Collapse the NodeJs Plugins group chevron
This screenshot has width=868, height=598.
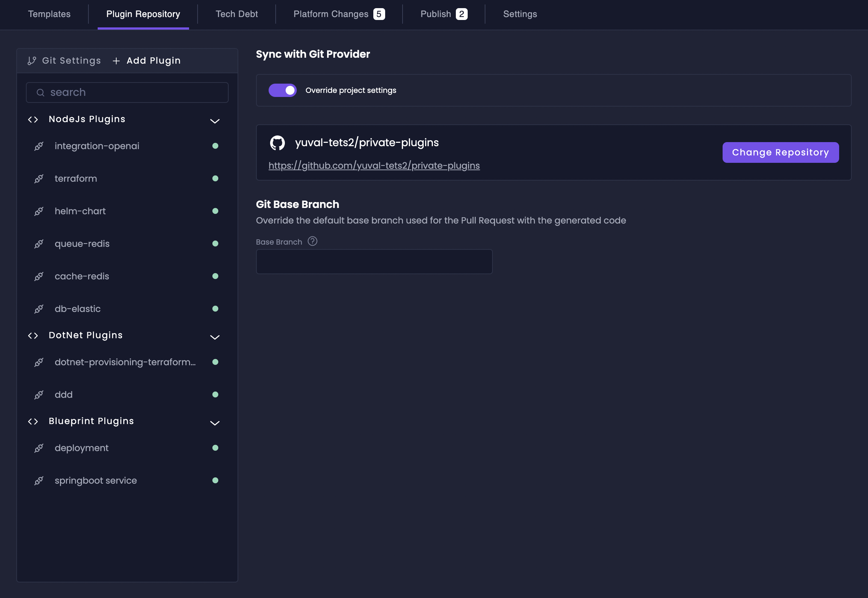[x=215, y=121]
